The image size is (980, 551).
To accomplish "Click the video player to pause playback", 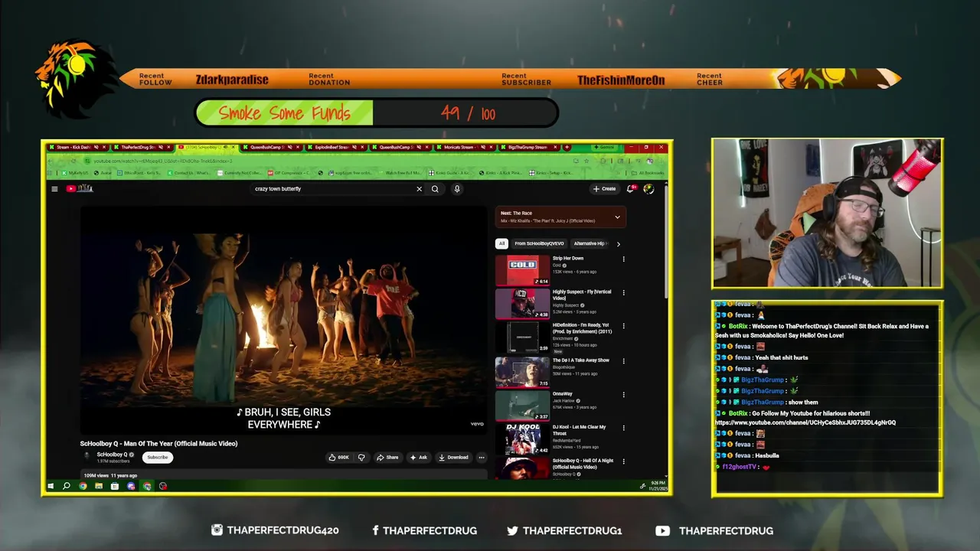I will 283,320.
